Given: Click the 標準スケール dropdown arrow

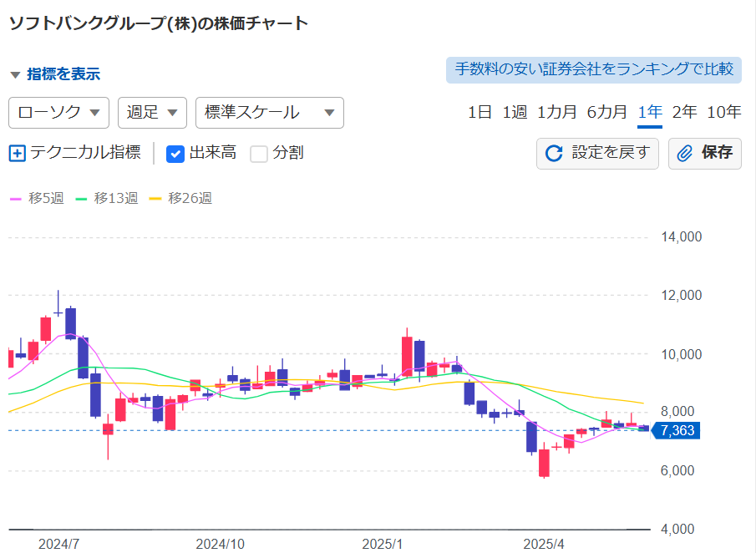Looking at the screenshot, I should 329,114.
